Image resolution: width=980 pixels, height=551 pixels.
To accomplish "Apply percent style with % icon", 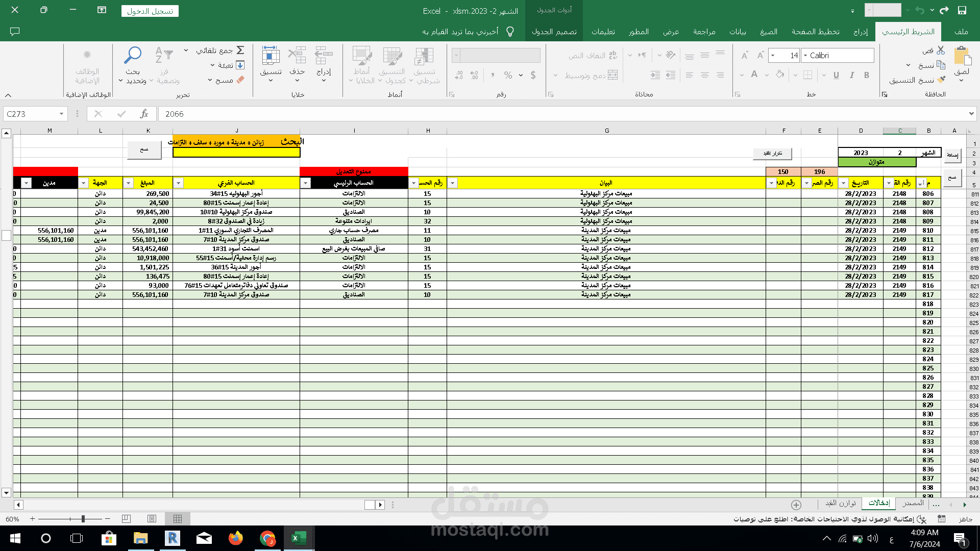I will coord(508,75).
